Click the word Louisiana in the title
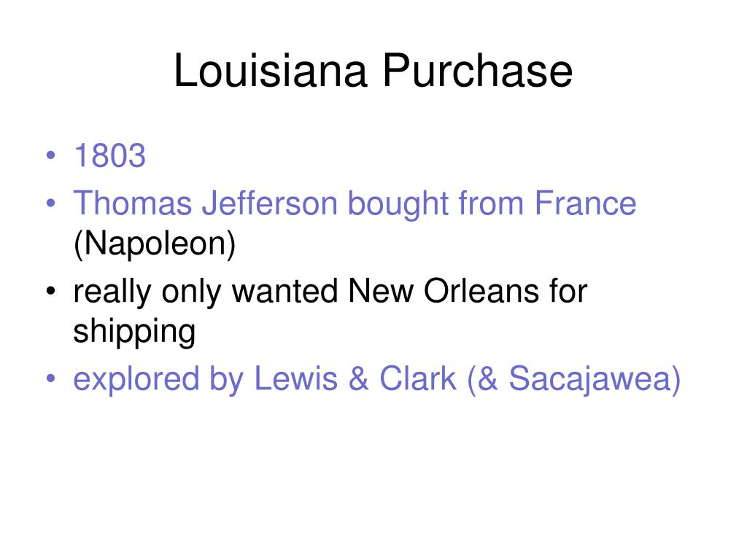 tap(271, 71)
